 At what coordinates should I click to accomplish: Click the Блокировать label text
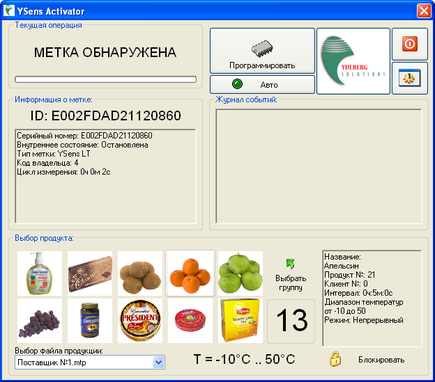(381, 360)
